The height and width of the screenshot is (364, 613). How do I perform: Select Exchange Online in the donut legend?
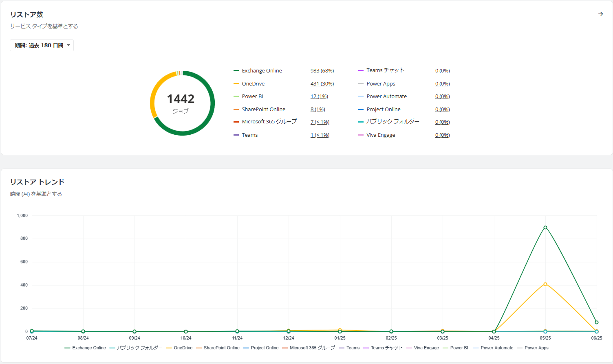[258, 70]
